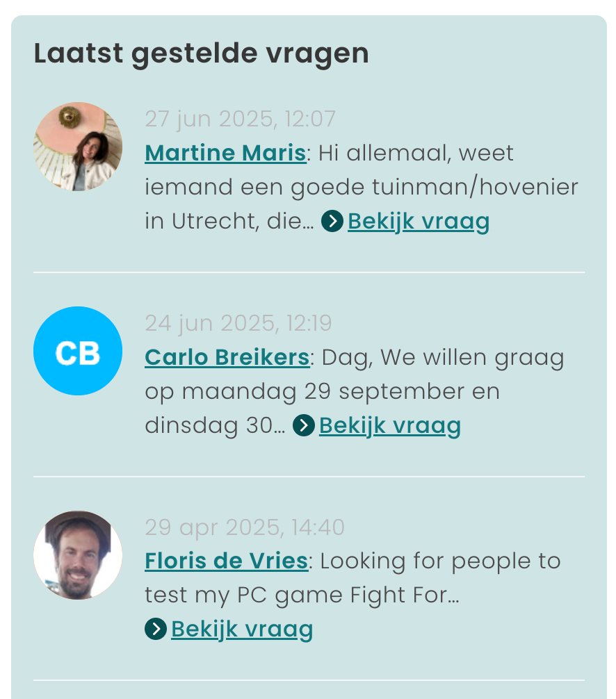Click the divider line below Martine's question
This screenshot has height=699, width=616.
[309, 272]
